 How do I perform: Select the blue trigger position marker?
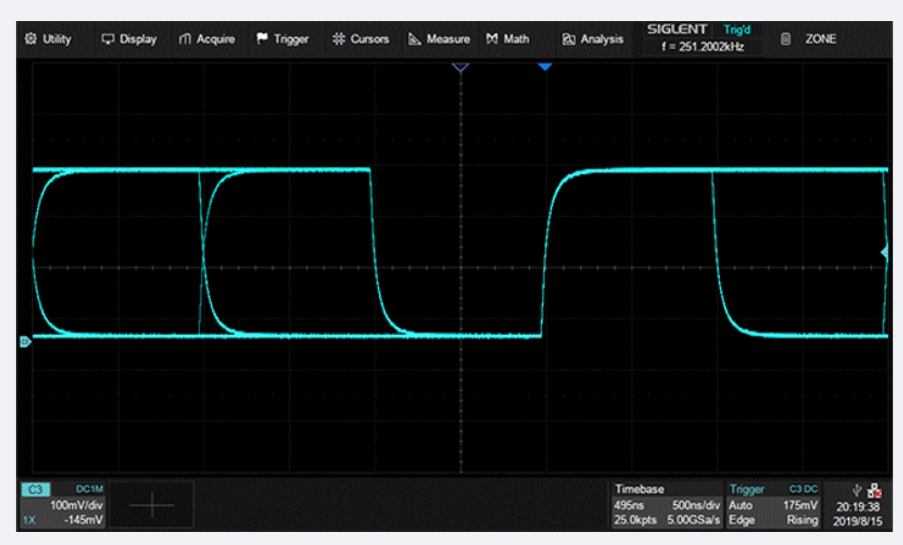545,67
